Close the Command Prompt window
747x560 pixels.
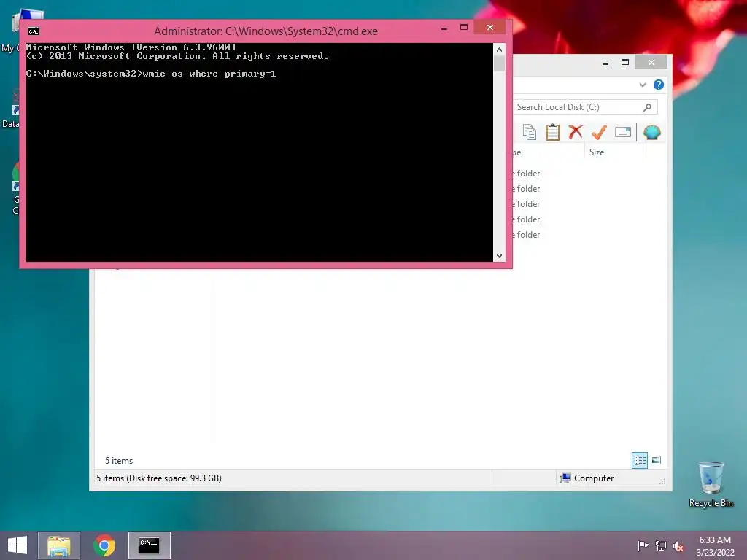(489, 28)
